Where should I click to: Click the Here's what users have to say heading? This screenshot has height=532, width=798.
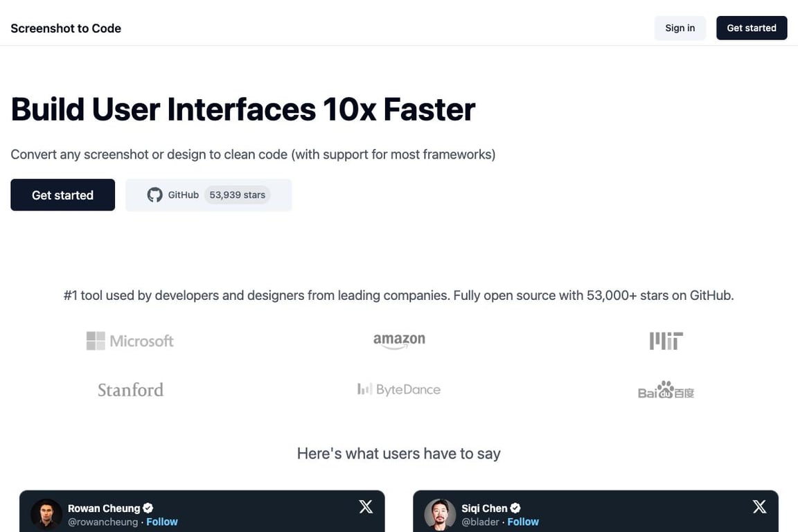pyautogui.click(x=399, y=454)
